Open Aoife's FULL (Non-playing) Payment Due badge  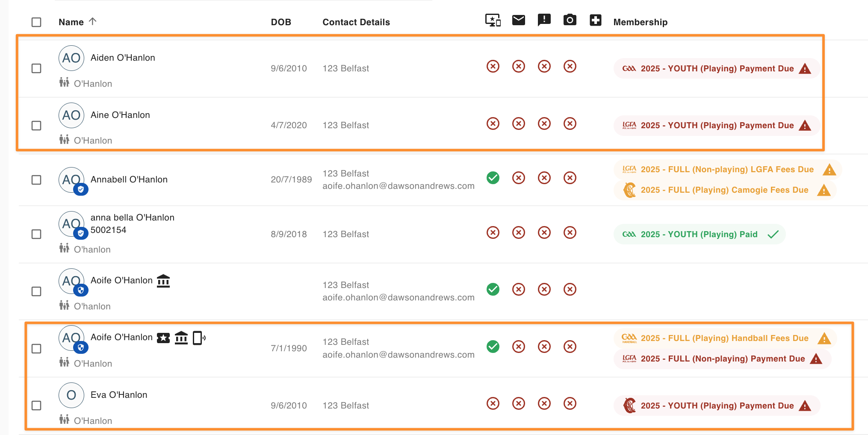pyautogui.click(x=723, y=359)
